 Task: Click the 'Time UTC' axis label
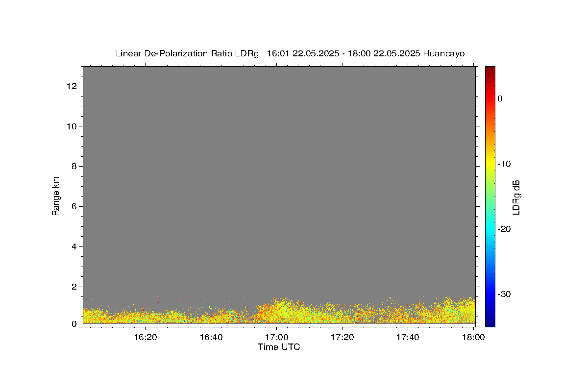point(279,347)
